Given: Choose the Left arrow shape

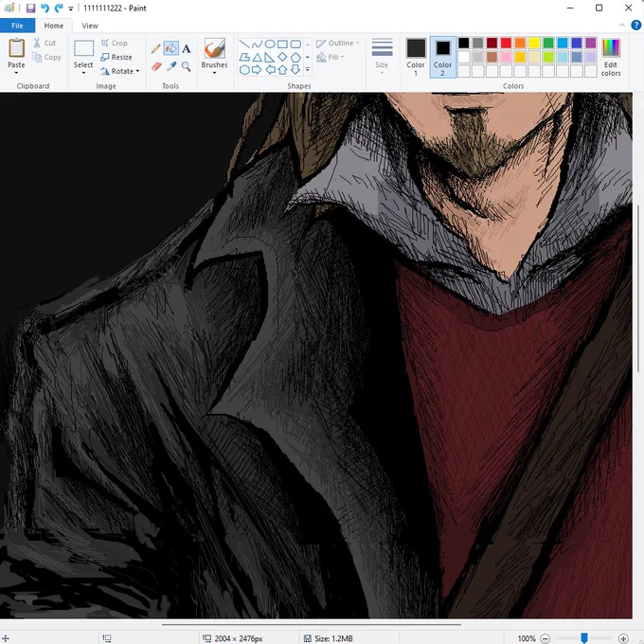Looking at the screenshot, I should (270, 70).
